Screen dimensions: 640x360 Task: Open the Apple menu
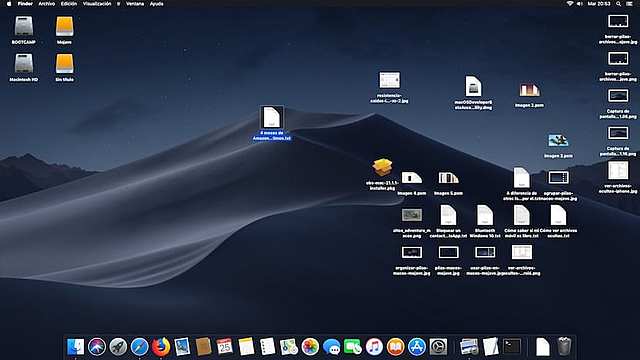click(x=9, y=4)
